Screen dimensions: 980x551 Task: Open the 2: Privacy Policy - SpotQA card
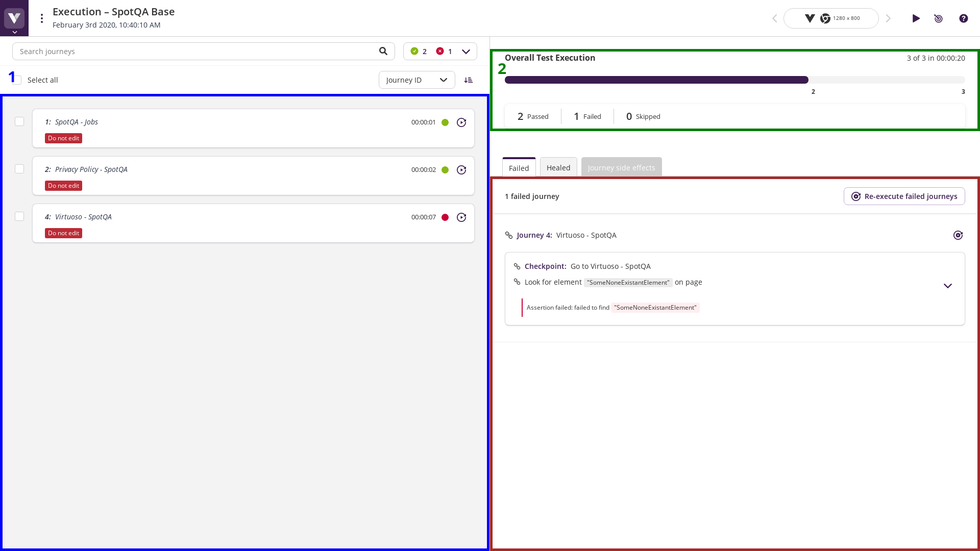[x=253, y=176]
